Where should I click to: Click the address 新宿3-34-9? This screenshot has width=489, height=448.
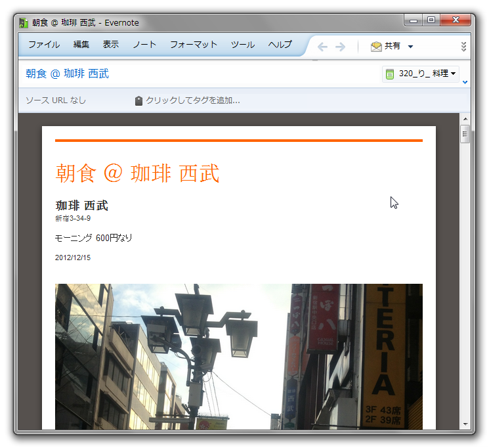coord(73,218)
